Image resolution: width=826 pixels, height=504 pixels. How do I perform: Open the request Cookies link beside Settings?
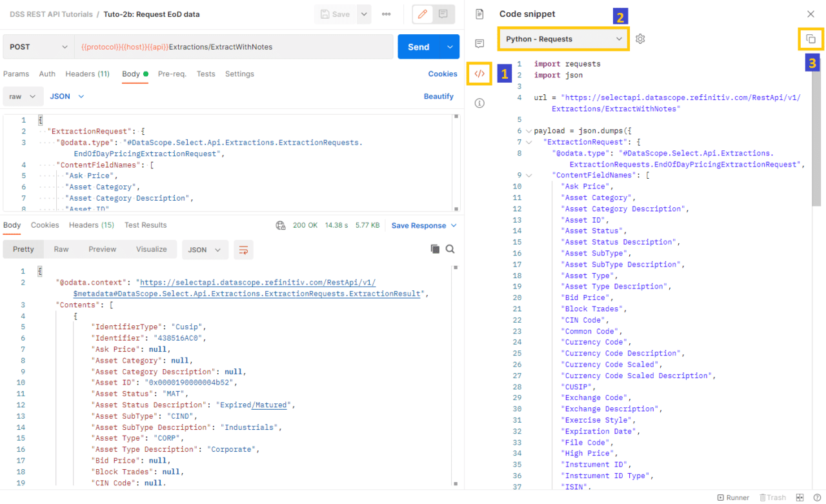443,74
